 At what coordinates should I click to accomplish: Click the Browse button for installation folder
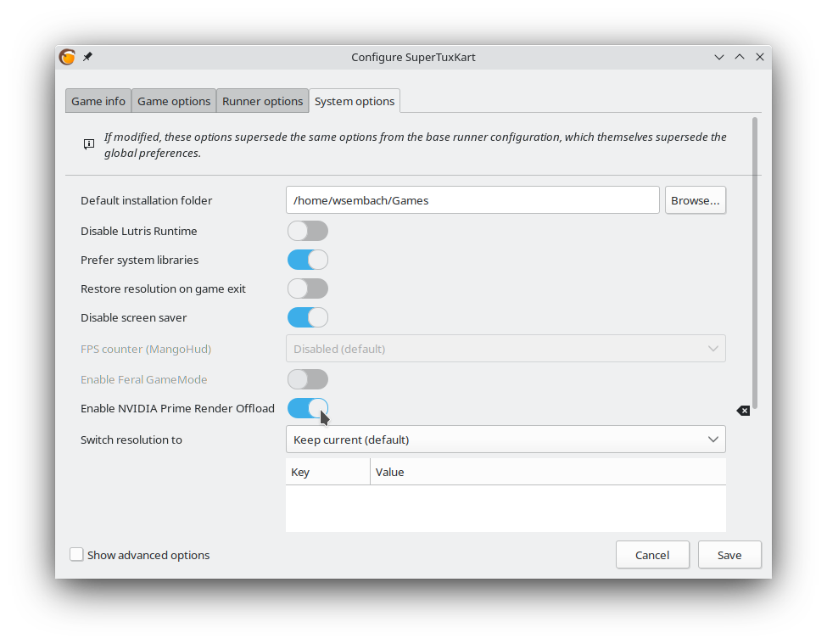pos(696,200)
